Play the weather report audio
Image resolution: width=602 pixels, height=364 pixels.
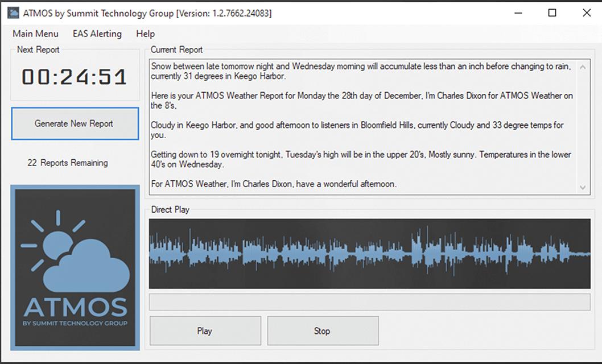coord(205,331)
